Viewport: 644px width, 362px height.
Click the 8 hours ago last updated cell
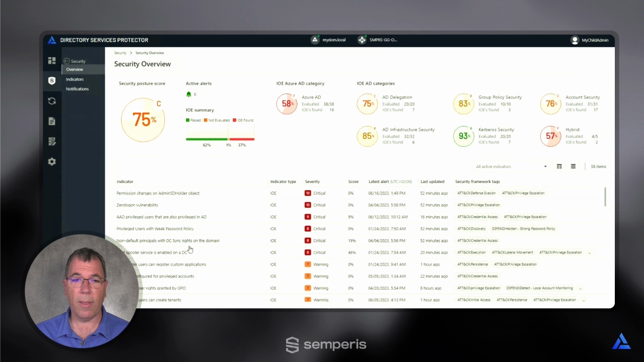[431, 288]
